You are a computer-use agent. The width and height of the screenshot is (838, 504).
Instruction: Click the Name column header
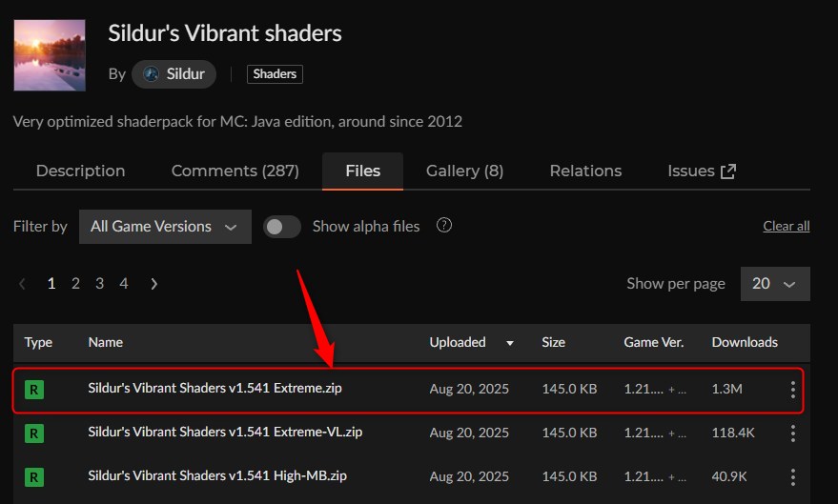pos(105,342)
